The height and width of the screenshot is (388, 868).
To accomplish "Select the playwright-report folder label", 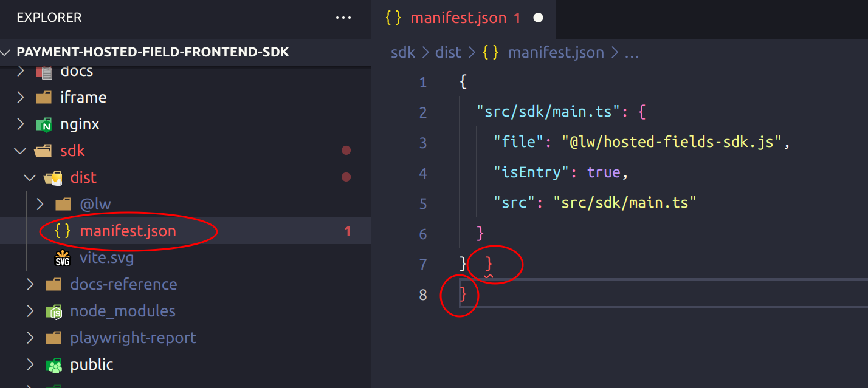I will [x=133, y=338].
